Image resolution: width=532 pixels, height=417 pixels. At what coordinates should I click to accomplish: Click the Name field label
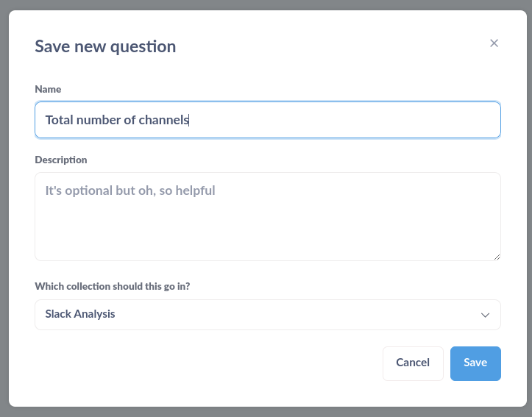coord(48,89)
